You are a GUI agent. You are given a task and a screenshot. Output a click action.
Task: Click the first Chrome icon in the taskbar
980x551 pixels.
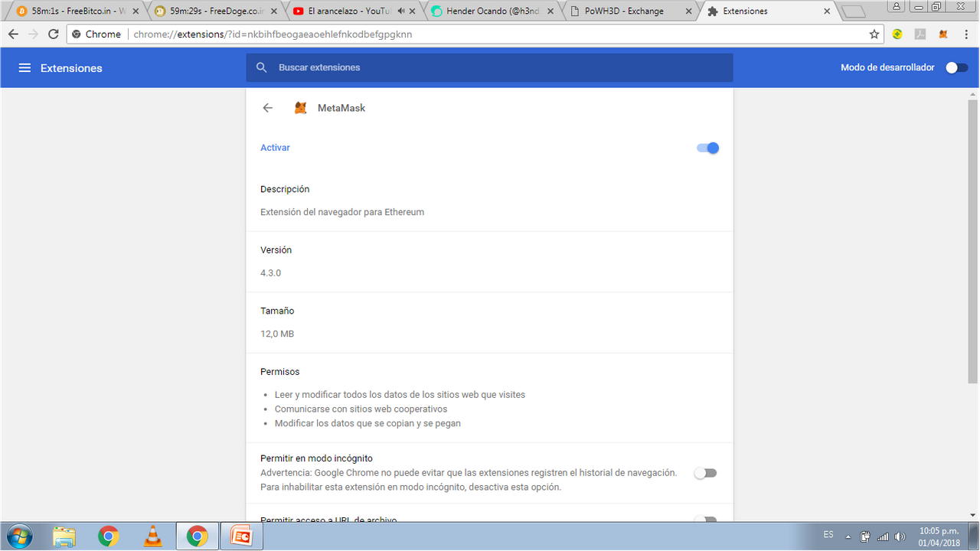(108, 536)
